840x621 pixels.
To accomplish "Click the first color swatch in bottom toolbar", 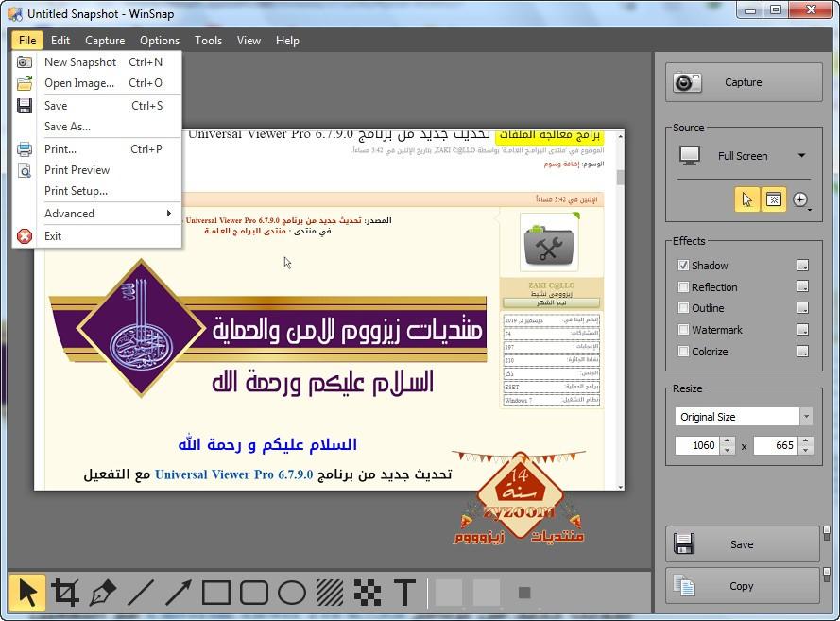I will pyautogui.click(x=449, y=593).
